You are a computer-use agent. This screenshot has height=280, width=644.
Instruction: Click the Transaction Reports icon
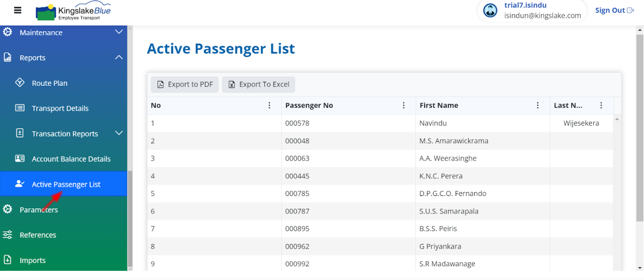click(20, 133)
